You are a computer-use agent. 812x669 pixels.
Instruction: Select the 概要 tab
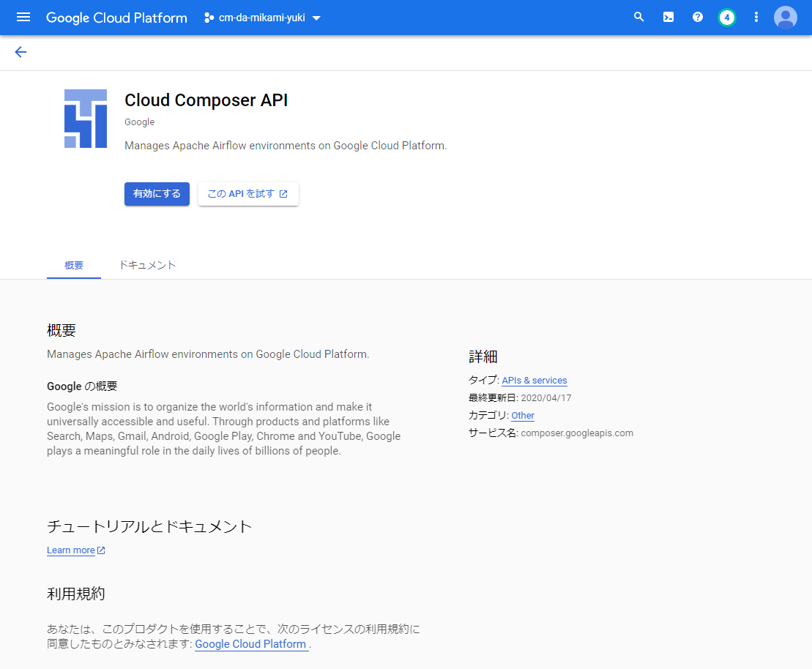pos(73,265)
